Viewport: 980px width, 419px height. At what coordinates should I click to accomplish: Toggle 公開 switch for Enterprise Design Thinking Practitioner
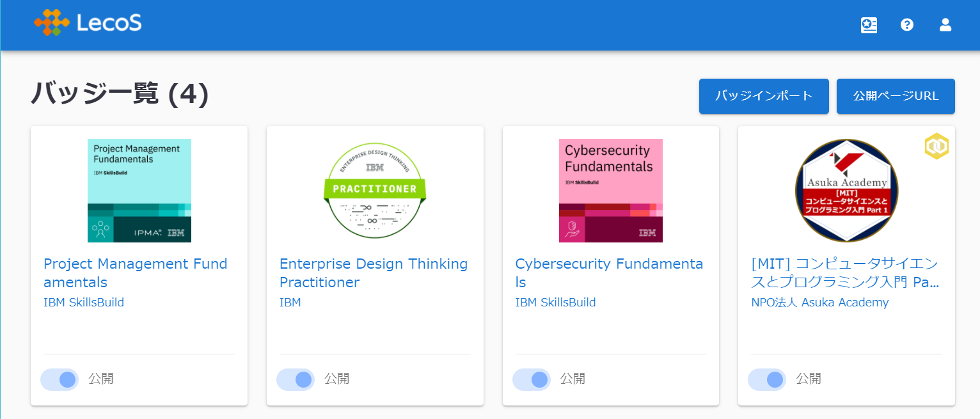coord(296,379)
